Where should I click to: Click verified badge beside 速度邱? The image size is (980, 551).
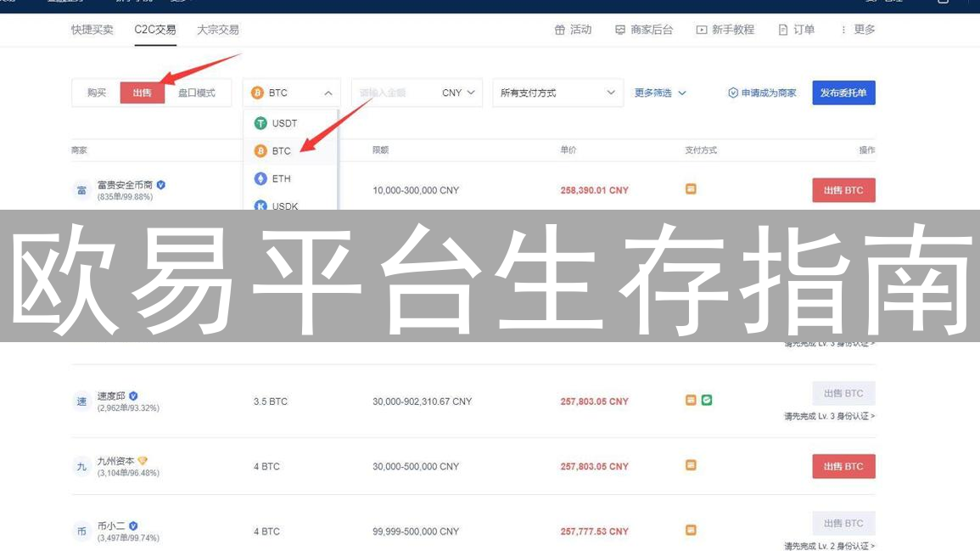(x=133, y=396)
